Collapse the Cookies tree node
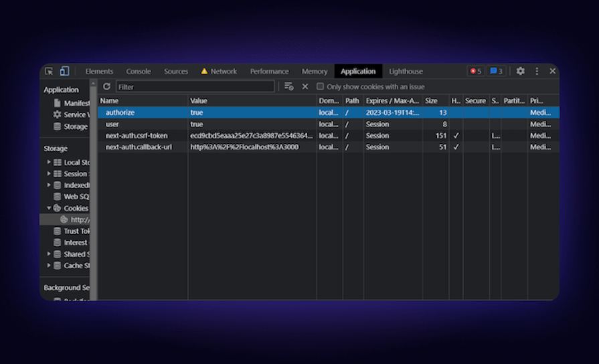The height and width of the screenshot is (364, 599). click(49, 208)
